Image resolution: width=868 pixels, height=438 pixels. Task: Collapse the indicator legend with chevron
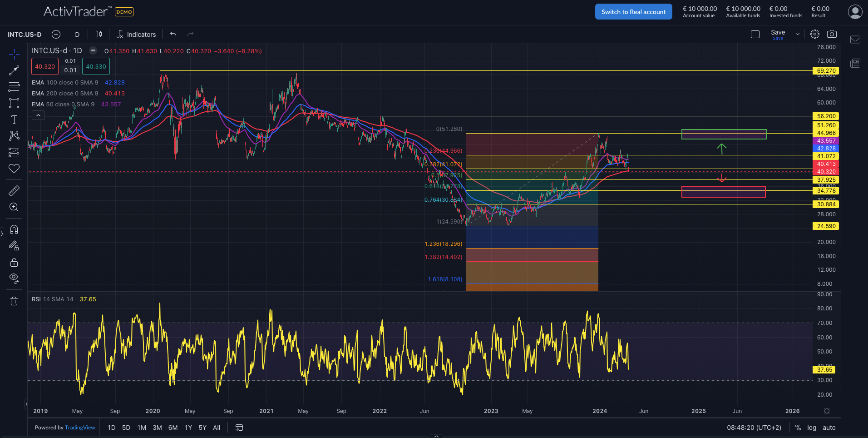point(39,115)
